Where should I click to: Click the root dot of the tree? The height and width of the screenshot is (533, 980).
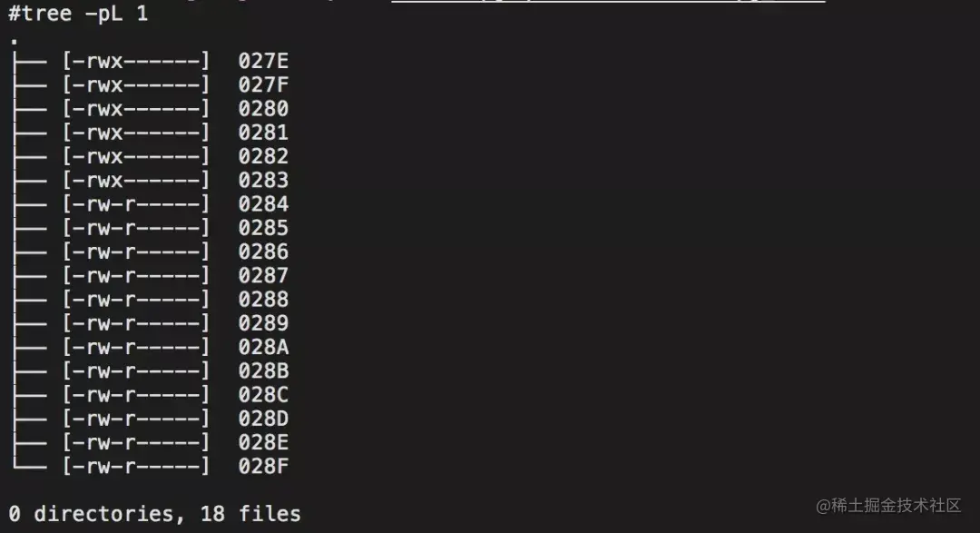pos(14,42)
